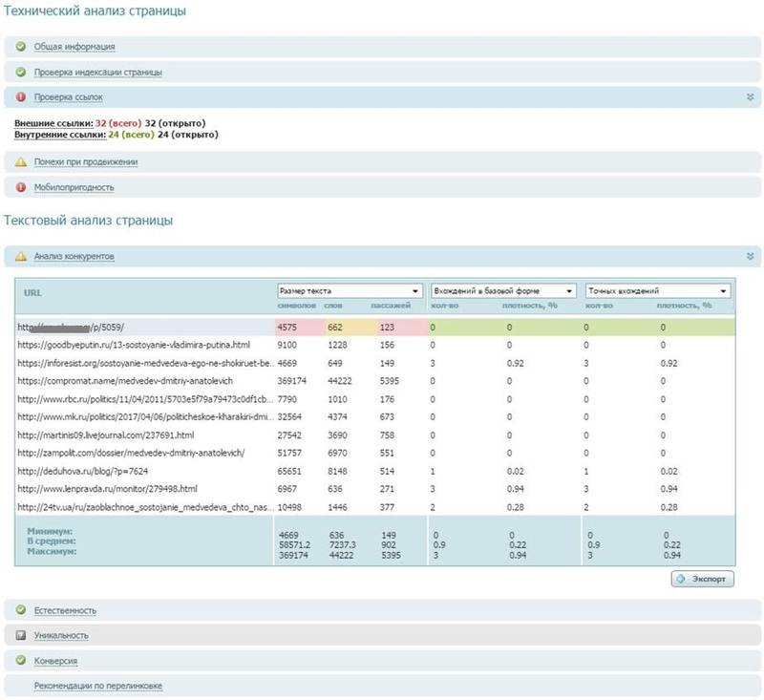Click green check icon beside Конверсия
The width and height of the screenshot is (764, 700).
click(x=20, y=660)
